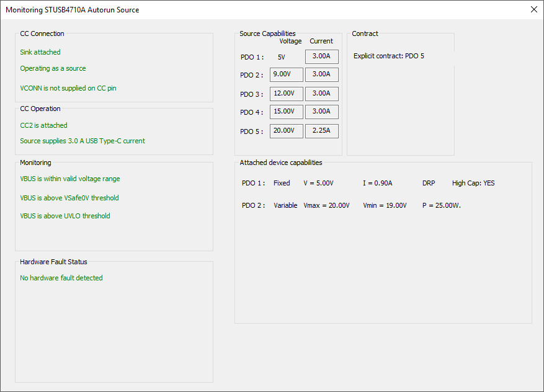Click the 'Voltage' column header
Viewport: 544px width, 392px height.
pyautogui.click(x=290, y=41)
